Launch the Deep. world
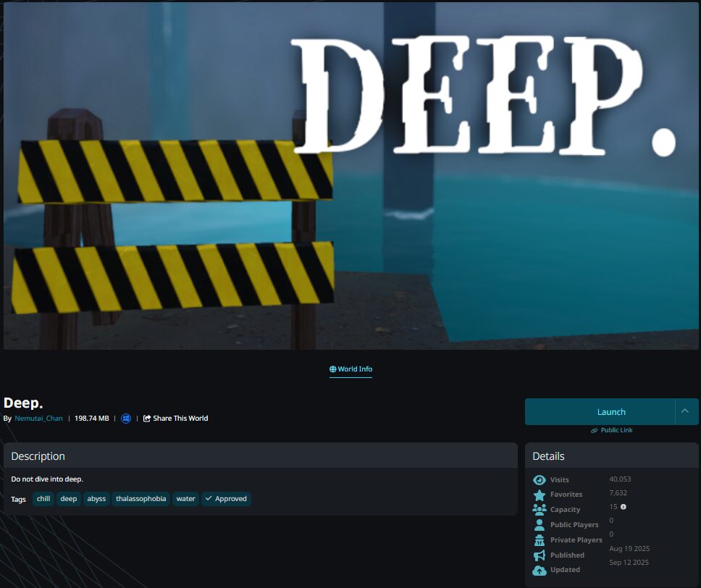 click(x=600, y=411)
